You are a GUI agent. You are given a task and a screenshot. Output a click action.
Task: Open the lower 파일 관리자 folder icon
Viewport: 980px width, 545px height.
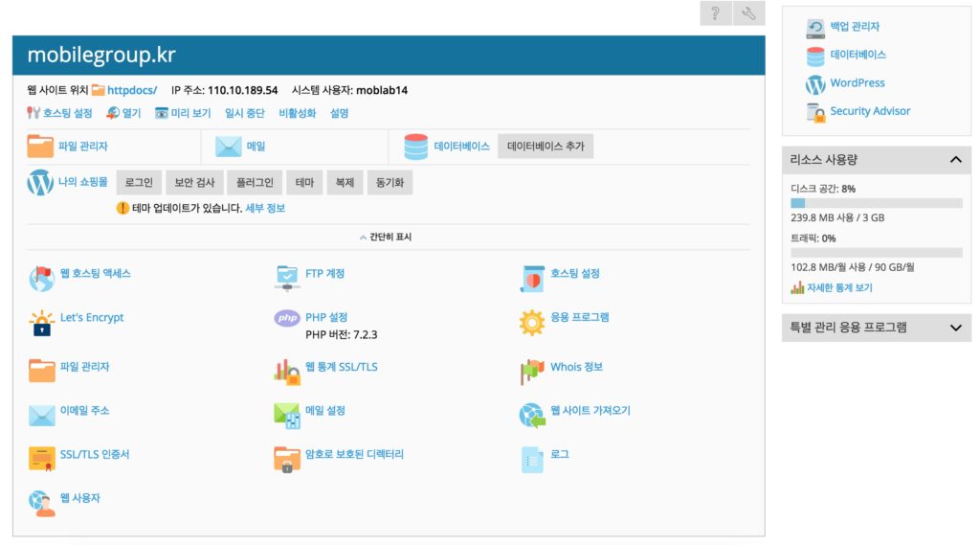click(x=41, y=371)
